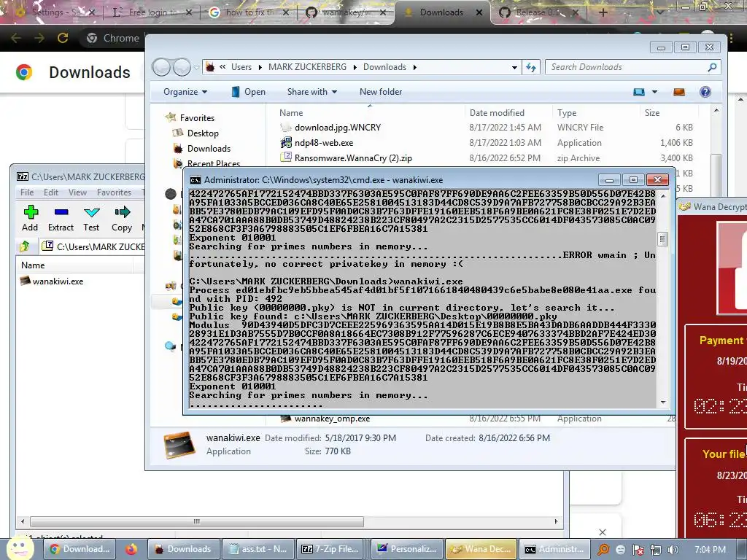Click Explorer forward navigation button
This screenshot has height=560, width=747.
point(182,67)
